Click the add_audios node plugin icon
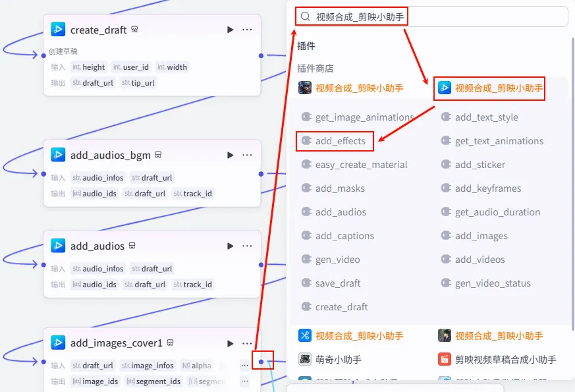The width and height of the screenshot is (575, 392). click(x=58, y=246)
